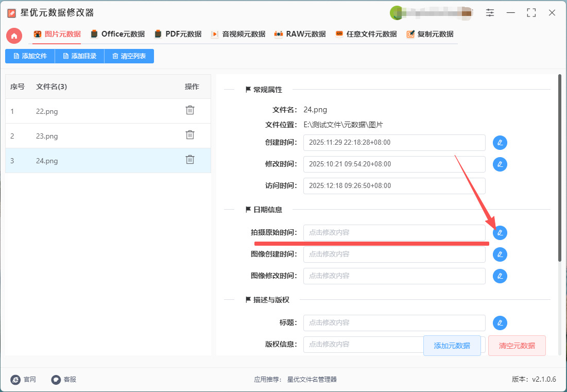The image size is (567, 392).
Task: Click the 修改时间 input field
Action: pos(394,164)
